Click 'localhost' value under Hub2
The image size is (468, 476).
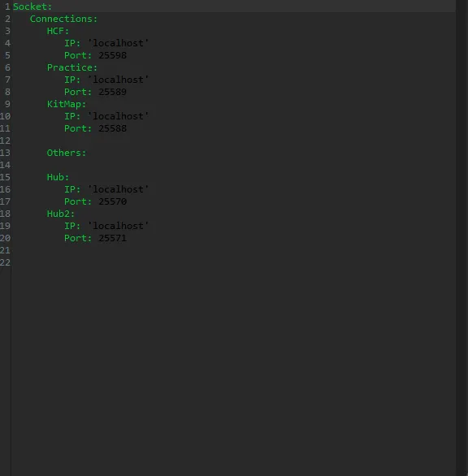coord(118,226)
